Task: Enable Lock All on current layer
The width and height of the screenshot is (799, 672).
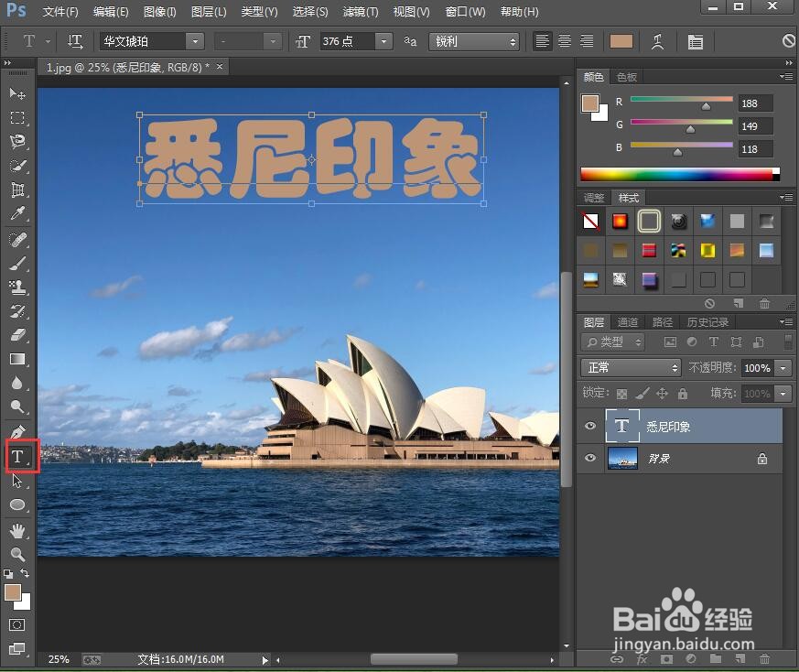Action: click(x=684, y=394)
